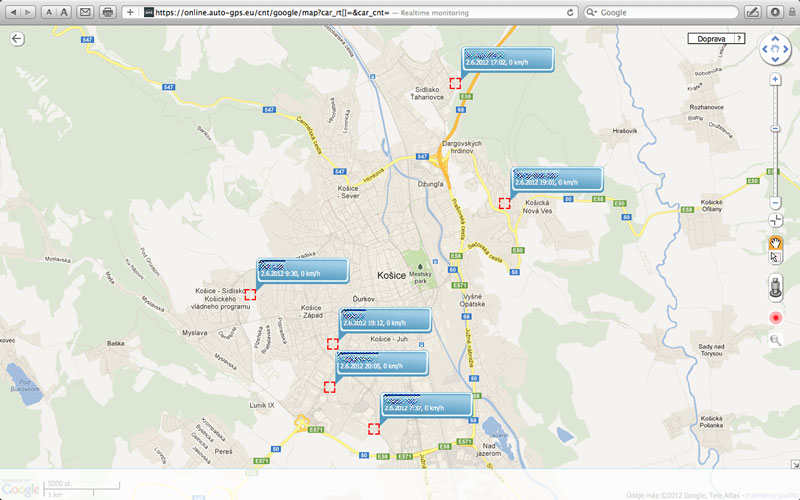Click the red vehicle marker near Sídlisko Košického vládneho programu
The height and width of the screenshot is (500, 800).
point(250,294)
